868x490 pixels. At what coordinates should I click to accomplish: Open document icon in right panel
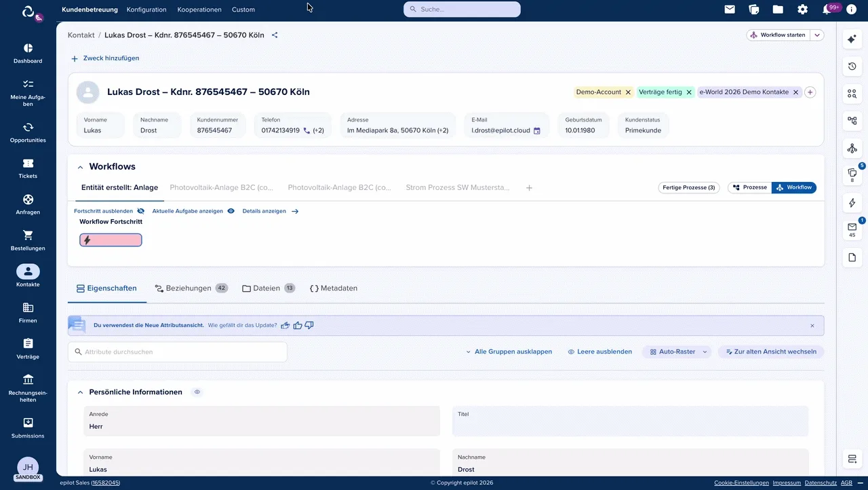852,257
